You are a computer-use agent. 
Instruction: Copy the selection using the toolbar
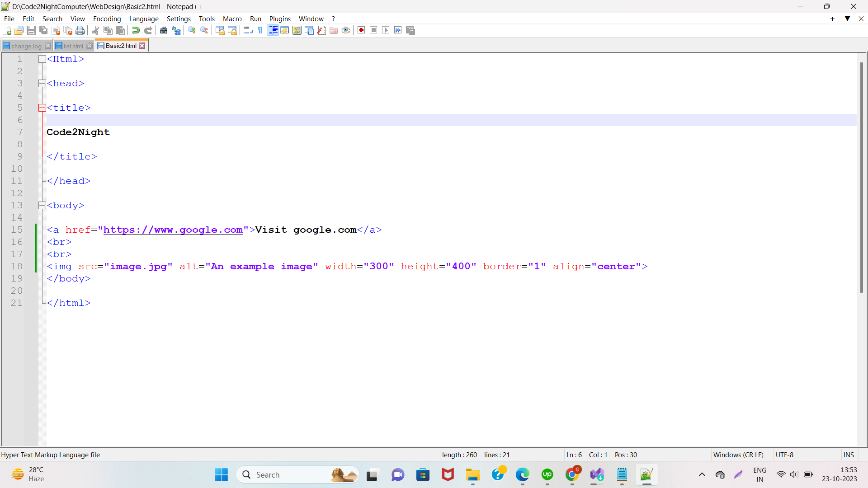coord(108,30)
